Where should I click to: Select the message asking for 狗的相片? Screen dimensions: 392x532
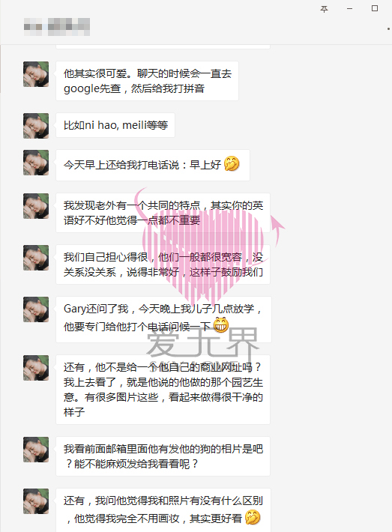[163, 456]
